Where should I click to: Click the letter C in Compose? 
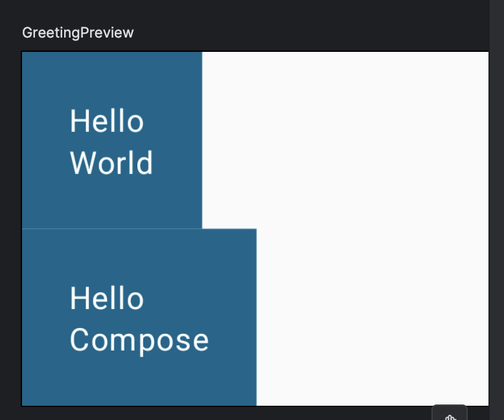(79, 340)
